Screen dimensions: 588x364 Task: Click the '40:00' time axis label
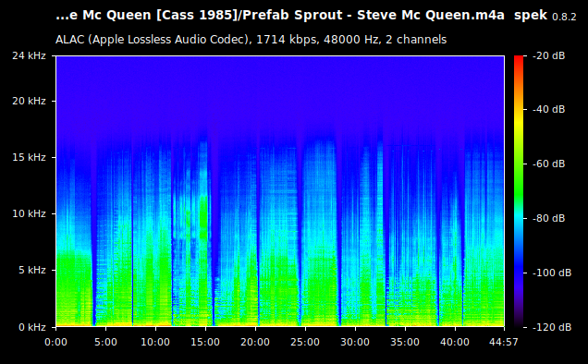455,342
